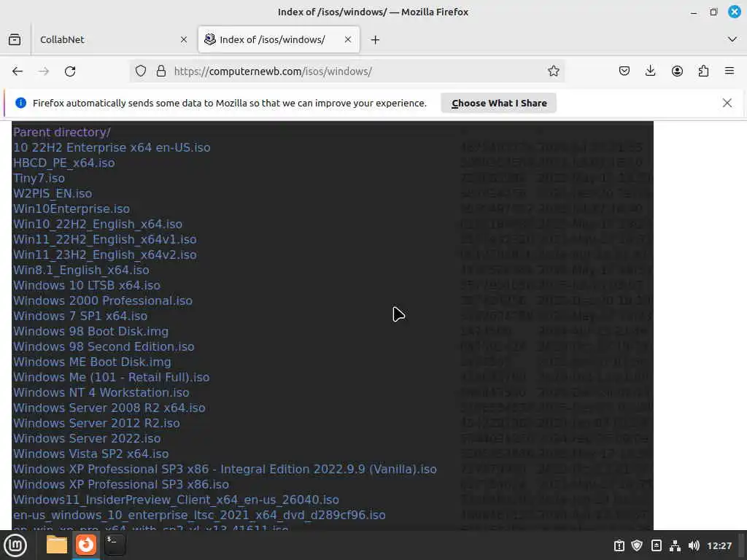The width and height of the screenshot is (747, 560).
Task: Select the Index of /isos/windows/ tab
Action: 279,39
